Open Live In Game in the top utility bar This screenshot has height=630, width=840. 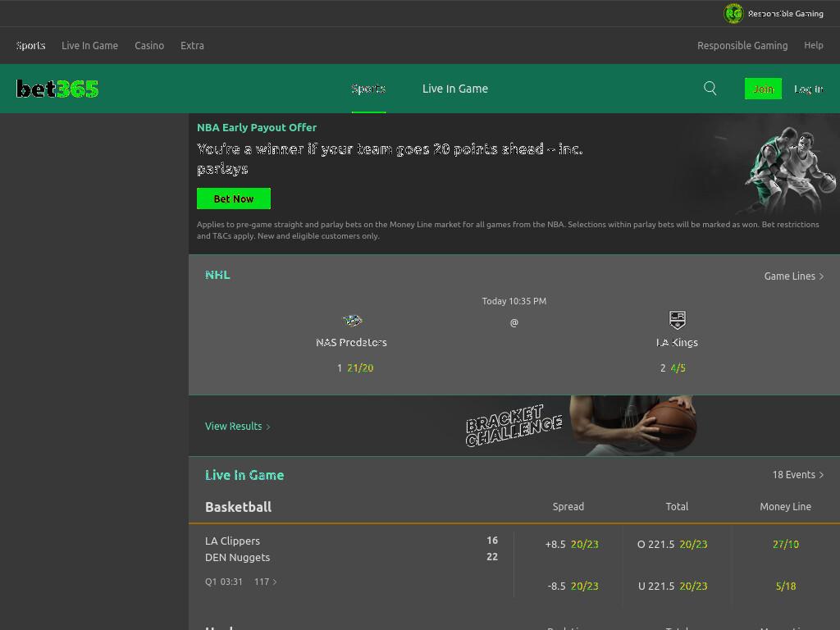tap(89, 46)
